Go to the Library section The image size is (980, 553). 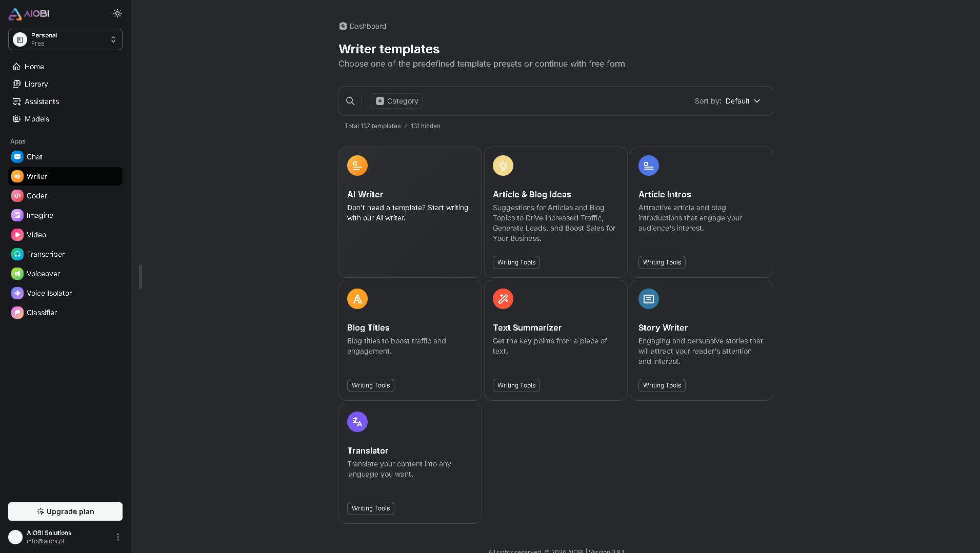click(36, 84)
